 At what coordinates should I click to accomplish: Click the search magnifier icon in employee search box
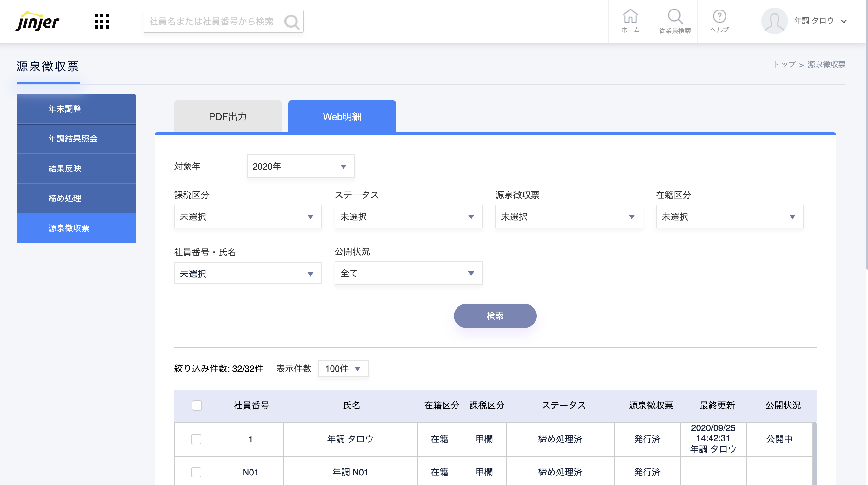292,22
